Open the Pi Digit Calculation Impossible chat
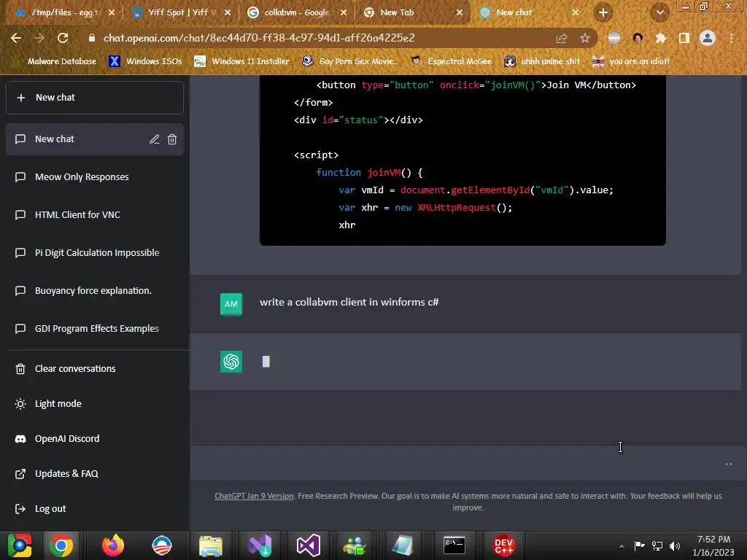 95,253
